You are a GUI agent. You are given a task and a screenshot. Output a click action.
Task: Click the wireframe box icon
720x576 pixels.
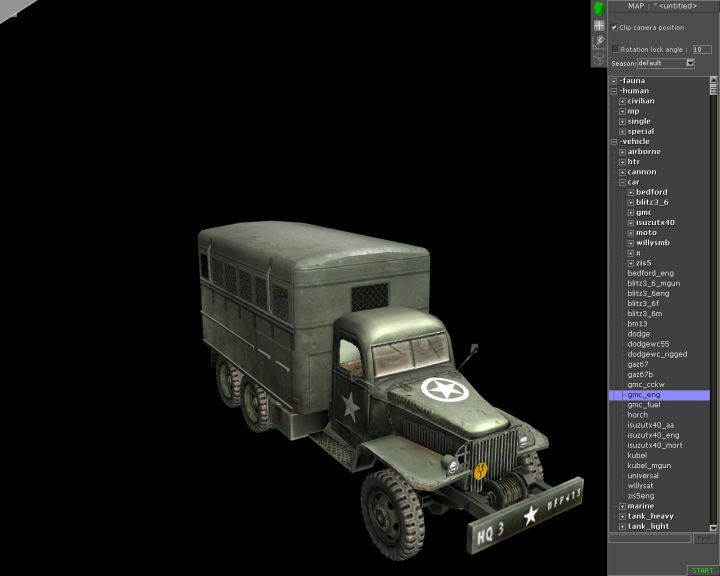coord(598,58)
